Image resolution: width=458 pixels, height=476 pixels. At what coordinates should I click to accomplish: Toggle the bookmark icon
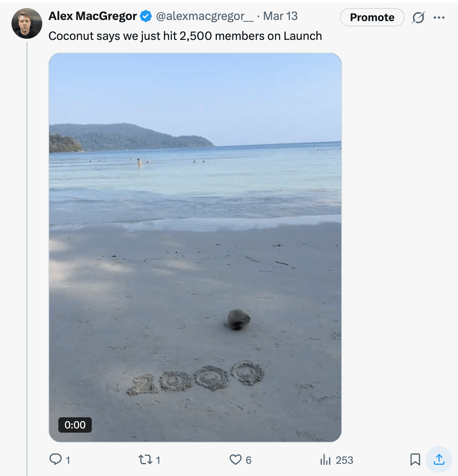(x=415, y=459)
